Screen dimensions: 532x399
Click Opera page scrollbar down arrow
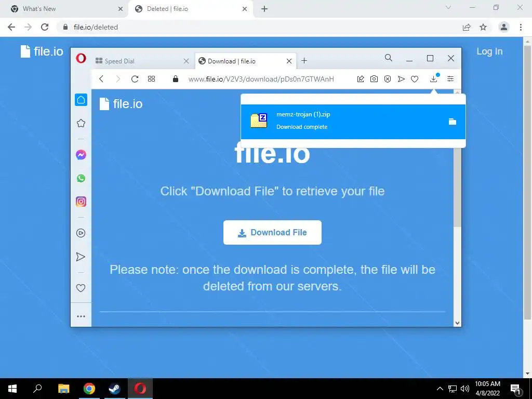click(x=457, y=323)
